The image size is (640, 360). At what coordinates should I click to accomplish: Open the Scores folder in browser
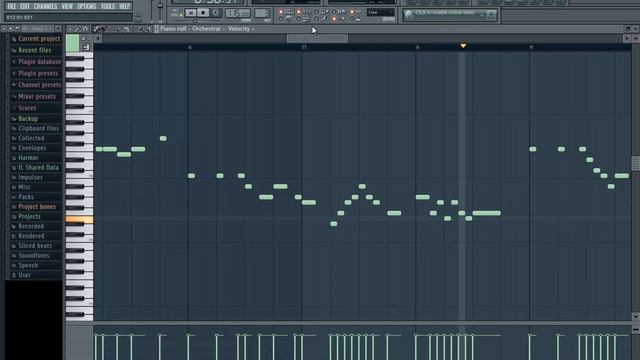click(x=27, y=108)
